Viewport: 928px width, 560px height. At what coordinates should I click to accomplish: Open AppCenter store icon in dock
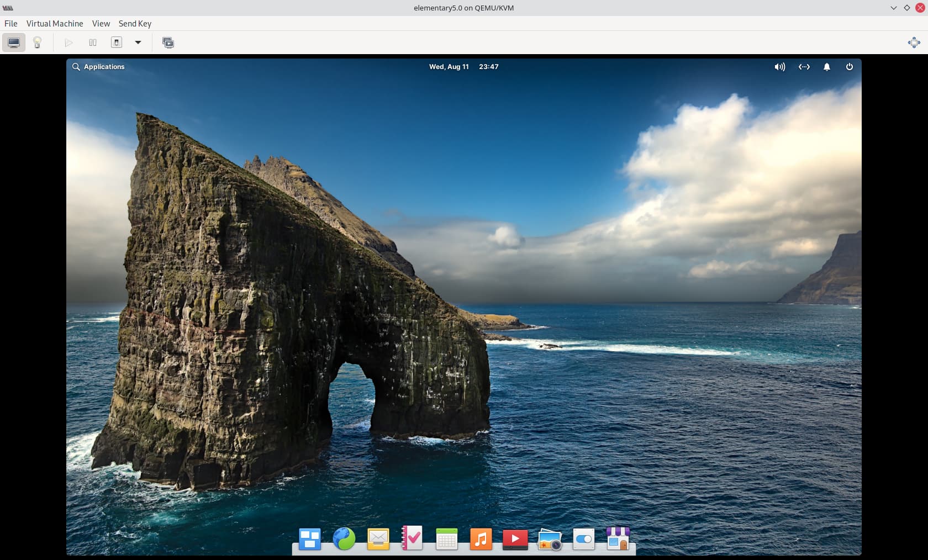pos(618,538)
